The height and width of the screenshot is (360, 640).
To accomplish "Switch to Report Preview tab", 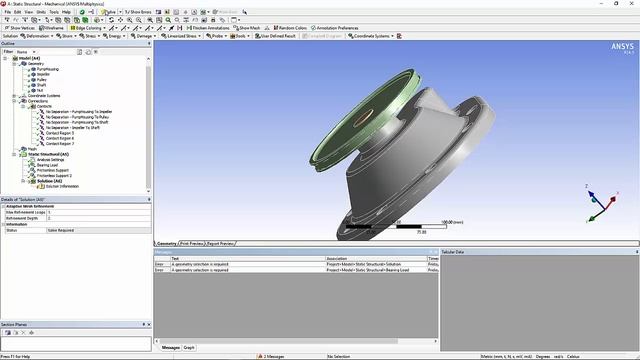I will (220, 244).
